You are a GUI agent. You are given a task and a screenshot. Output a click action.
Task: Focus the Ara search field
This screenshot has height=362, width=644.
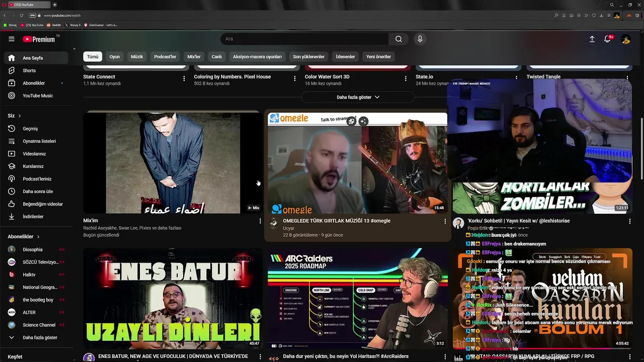click(x=304, y=39)
